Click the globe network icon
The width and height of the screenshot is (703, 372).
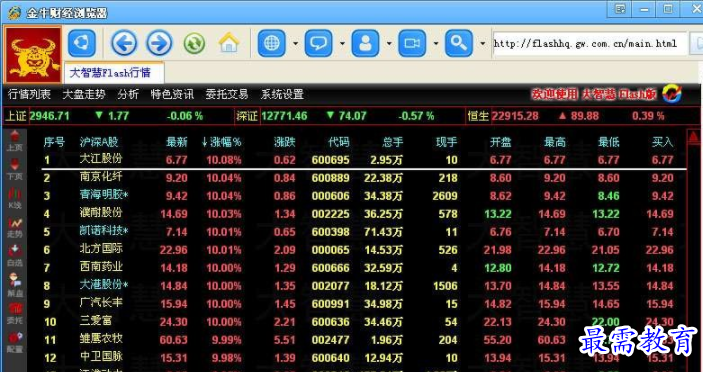[272, 43]
